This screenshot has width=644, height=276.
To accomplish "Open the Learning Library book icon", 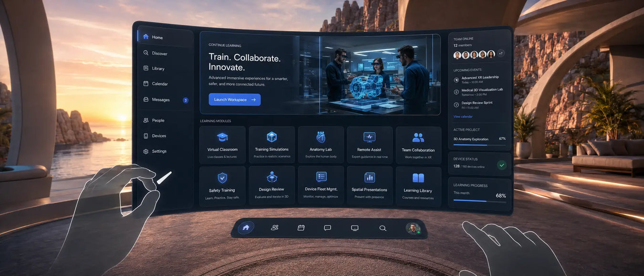I will coord(418,178).
